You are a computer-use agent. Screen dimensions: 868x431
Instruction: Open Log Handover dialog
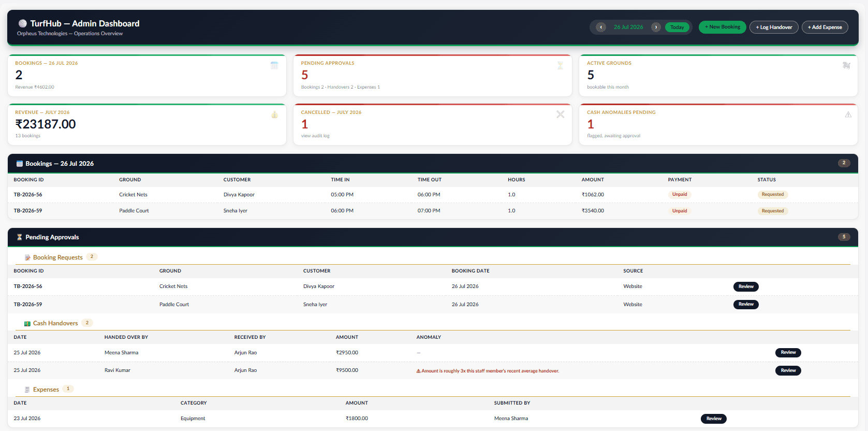click(x=774, y=27)
